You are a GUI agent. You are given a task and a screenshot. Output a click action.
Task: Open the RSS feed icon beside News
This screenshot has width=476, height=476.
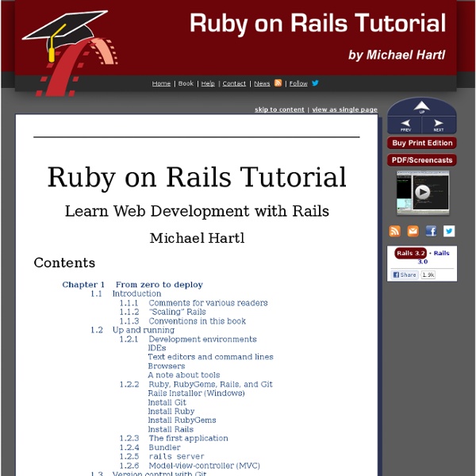click(x=278, y=83)
